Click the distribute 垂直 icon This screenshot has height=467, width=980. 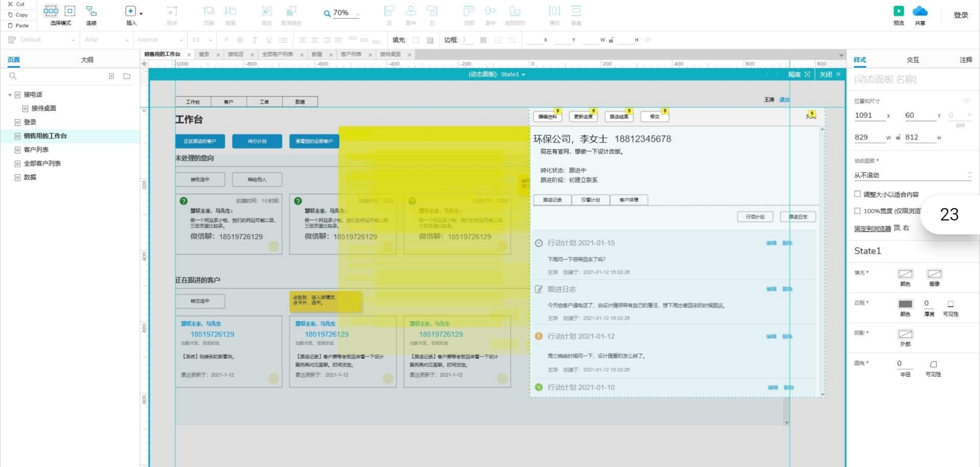[x=576, y=11]
